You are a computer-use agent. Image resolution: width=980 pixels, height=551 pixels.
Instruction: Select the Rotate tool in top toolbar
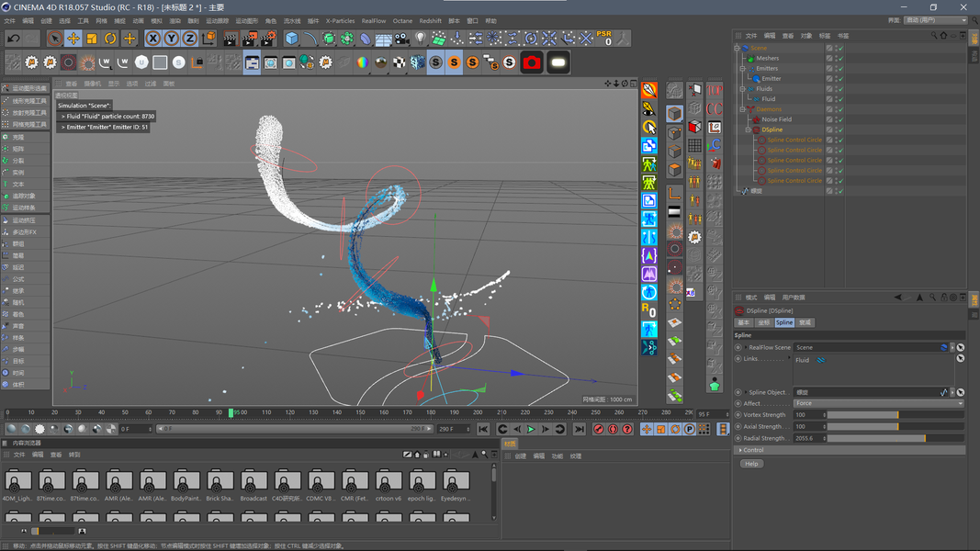click(110, 39)
